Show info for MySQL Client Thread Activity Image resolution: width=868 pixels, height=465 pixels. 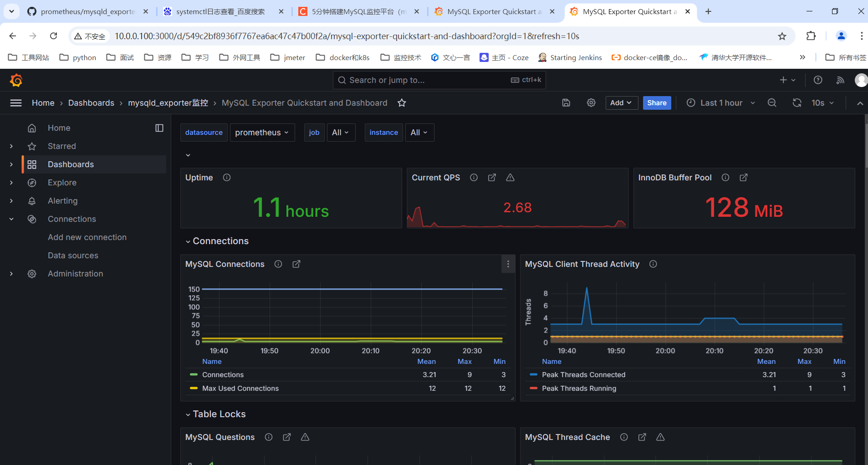(653, 264)
